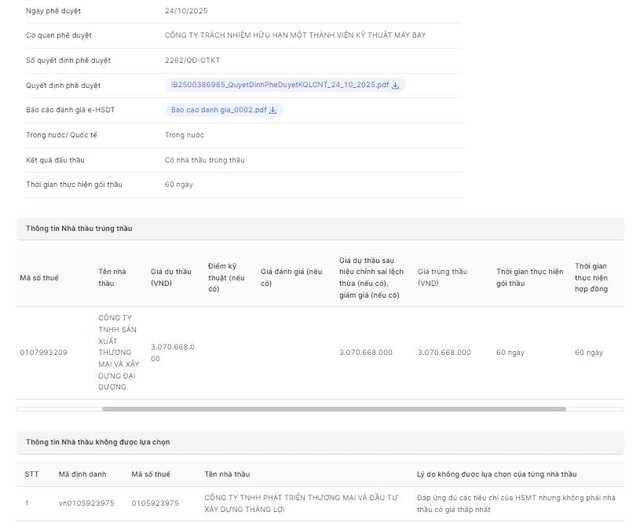Click download icon beside QuyetDinhPheDuyet PDF
Viewport: 640px width, 523px height.
pyautogui.click(x=395, y=85)
